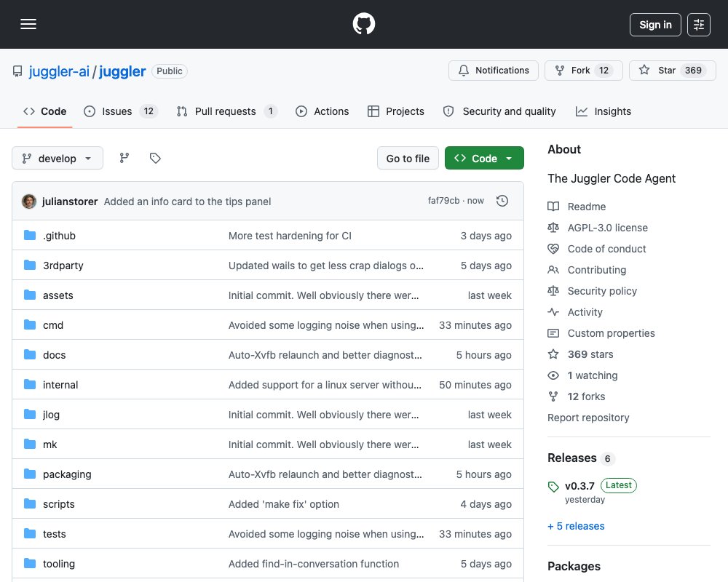Open the Releases heading link

click(571, 458)
